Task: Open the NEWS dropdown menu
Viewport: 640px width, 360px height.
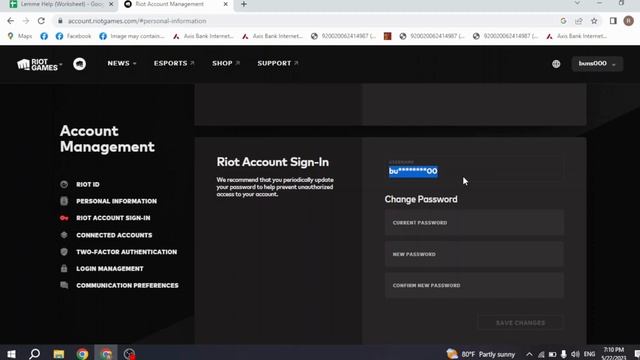Action: [x=122, y=63]
